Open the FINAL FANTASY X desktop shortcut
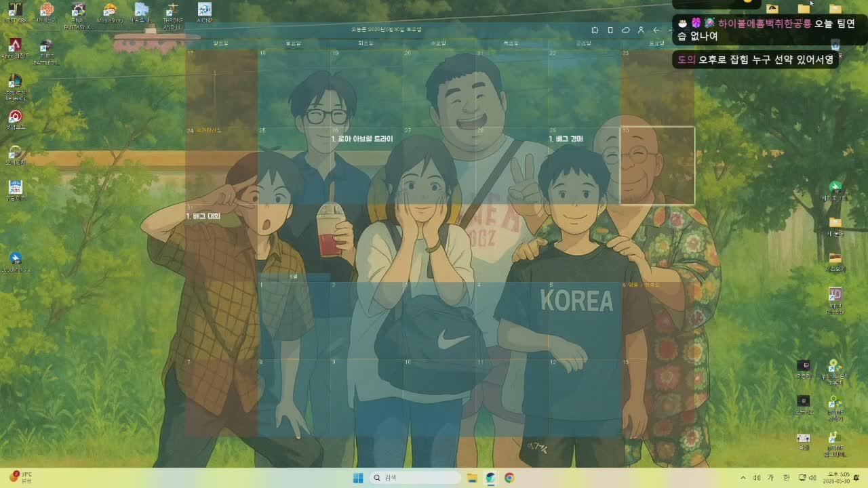Image resolution: width=868 pixels, height=488 pixels. [78, 15]
